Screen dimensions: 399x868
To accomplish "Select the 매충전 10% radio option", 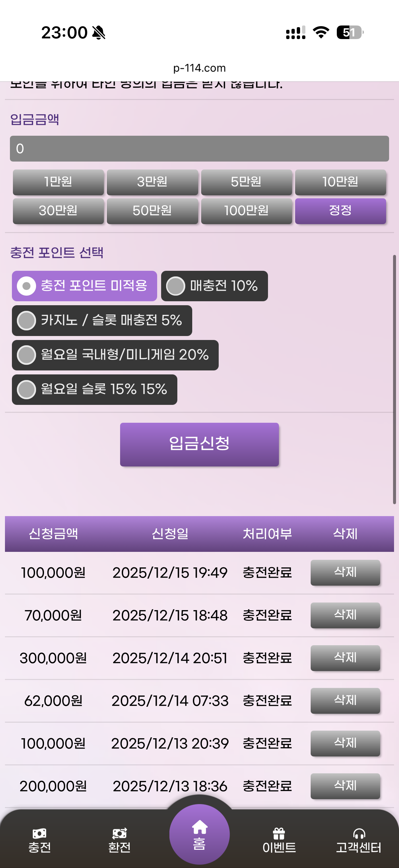I will point(176,286).
